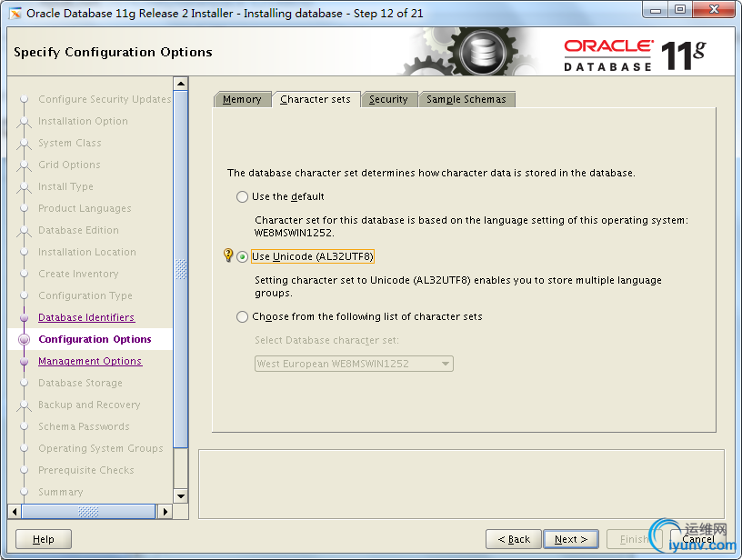Click the horizontal scrollbar thumb under steps
The height and width of the screenshot is (560, 742).
click(x=88, y=511)
